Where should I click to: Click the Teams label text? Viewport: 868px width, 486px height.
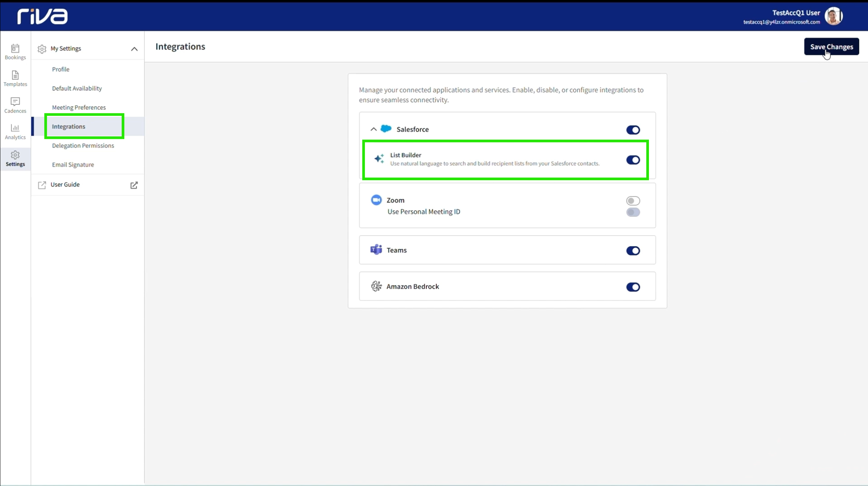click(396, 250)
